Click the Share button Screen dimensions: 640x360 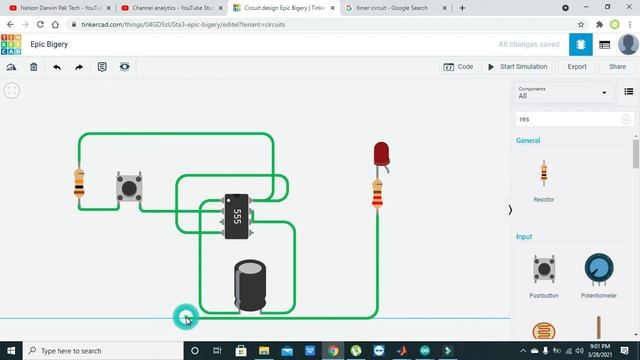[x=617, y=67]
